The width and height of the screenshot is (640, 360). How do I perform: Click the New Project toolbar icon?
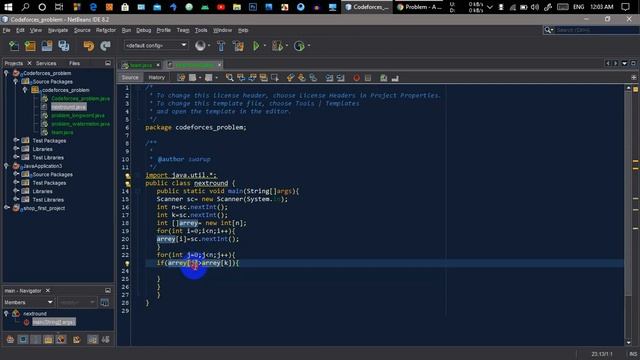[x=30, y=46]
